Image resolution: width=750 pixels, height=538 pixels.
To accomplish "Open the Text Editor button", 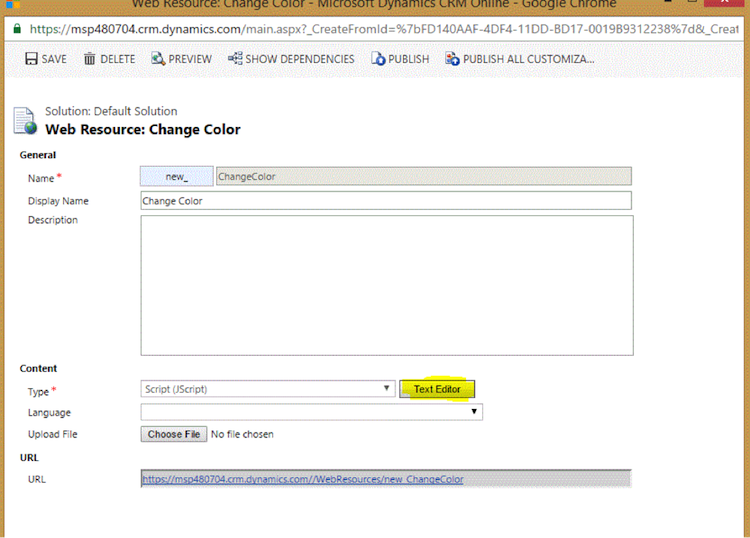I will (x=437, y=389).
